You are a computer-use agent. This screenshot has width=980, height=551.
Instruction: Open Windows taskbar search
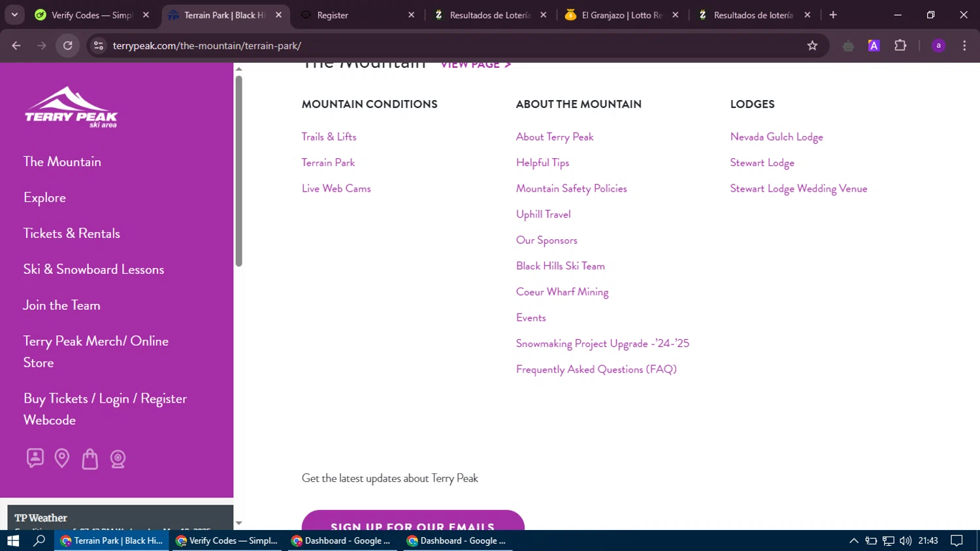pyautogui.click(x=39, y=541)
